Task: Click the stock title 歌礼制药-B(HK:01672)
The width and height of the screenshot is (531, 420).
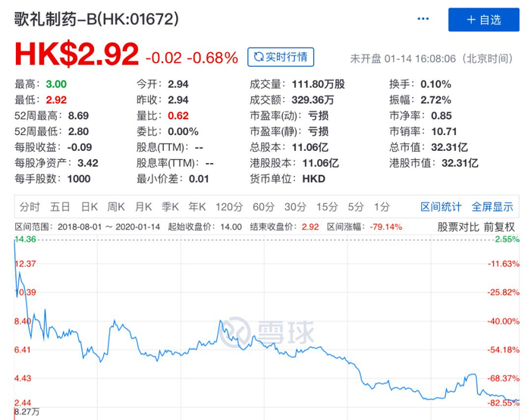Action: coord(96,19)
